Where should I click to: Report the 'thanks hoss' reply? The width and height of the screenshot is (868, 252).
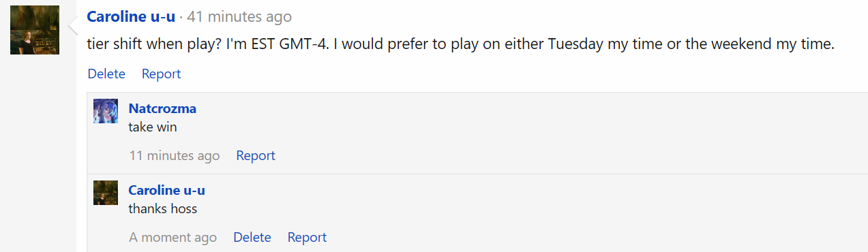click(x=307, y=238)
